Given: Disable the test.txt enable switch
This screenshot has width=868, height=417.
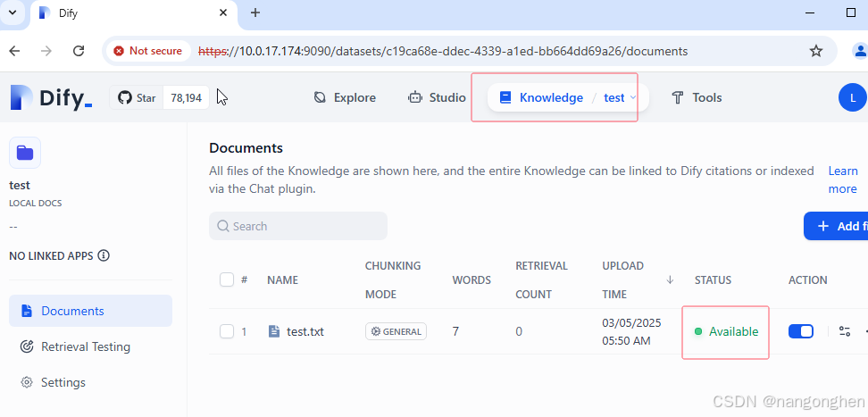Looking at the screenshot, I should tap(801, 331).
